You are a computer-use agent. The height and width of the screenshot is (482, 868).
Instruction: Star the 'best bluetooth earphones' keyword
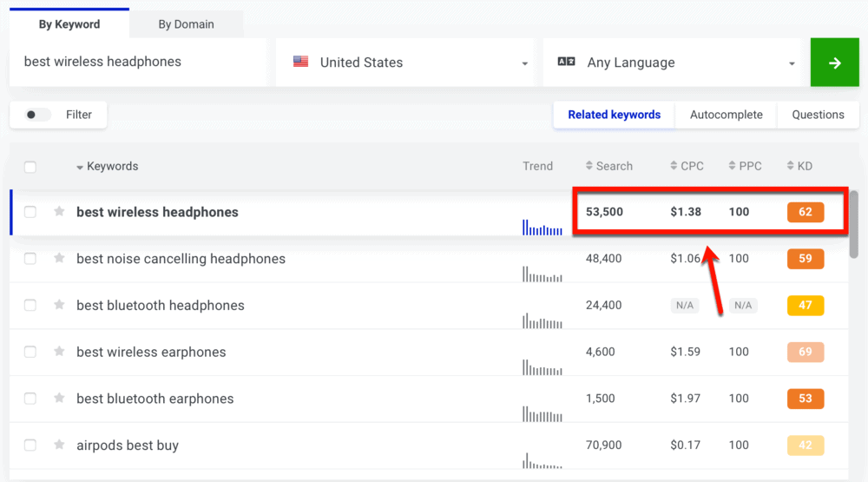[x=59, y=399]
